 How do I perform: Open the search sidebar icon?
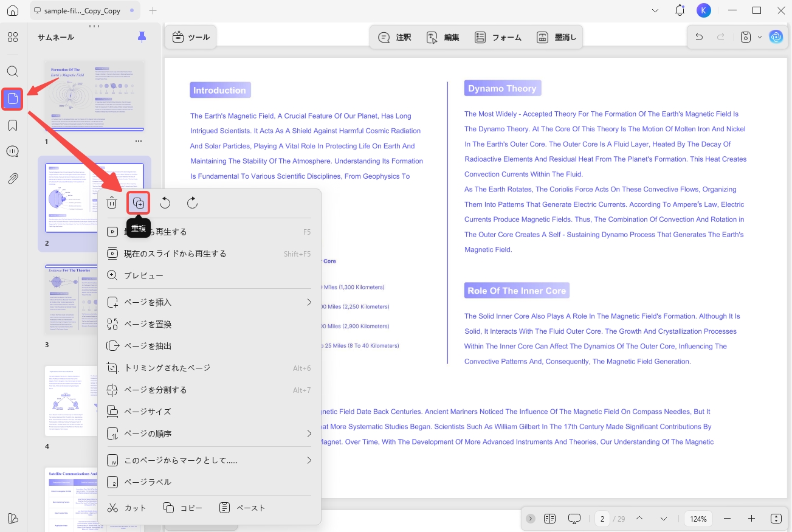(x=13, y=71)
